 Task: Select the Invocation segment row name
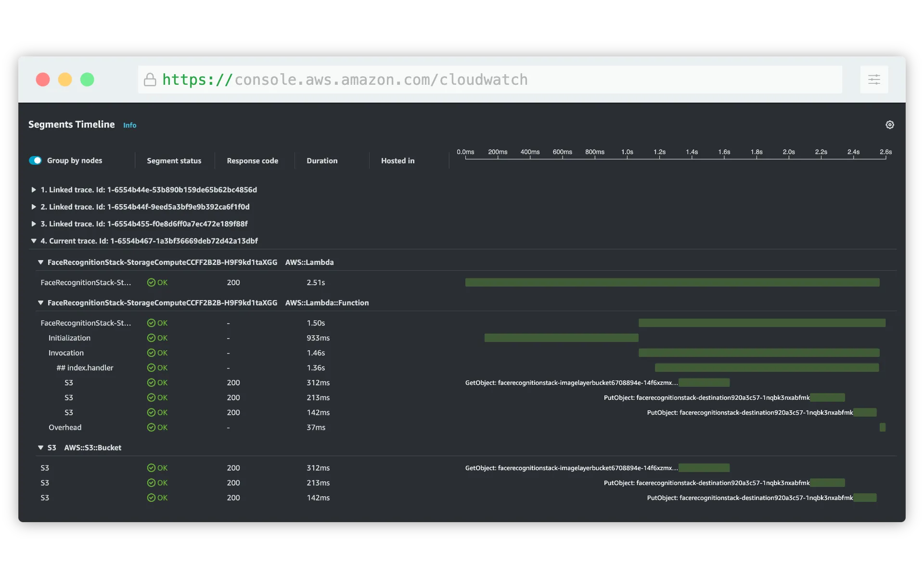pyautogui.click(x=66, y=353)
